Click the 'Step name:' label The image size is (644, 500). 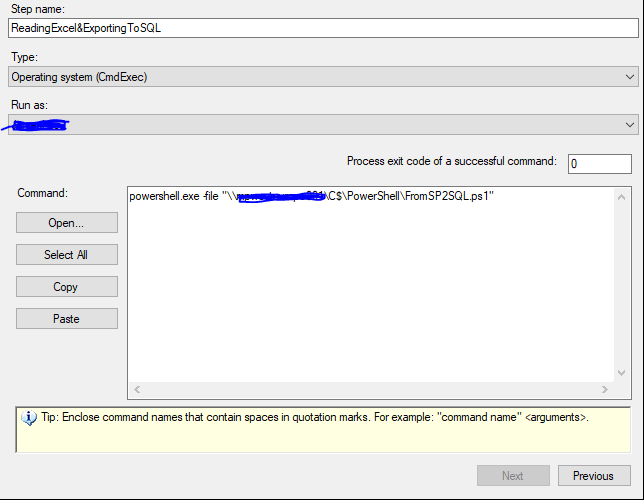pyautogui.click(x=38, y=9)
